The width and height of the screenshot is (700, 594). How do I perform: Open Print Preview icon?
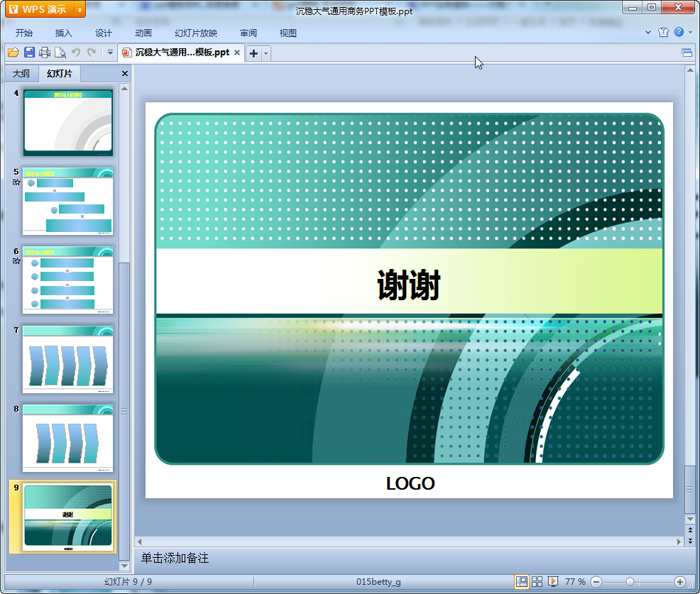pos(60,53)
